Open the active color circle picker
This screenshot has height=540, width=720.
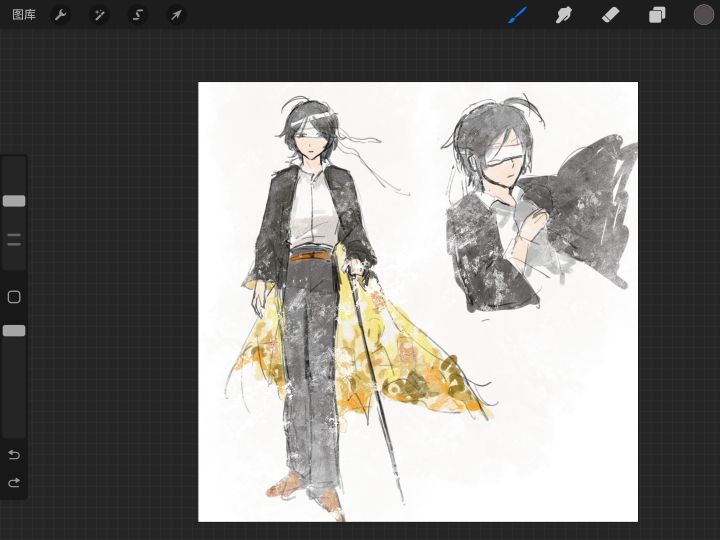tap(704, 15)
